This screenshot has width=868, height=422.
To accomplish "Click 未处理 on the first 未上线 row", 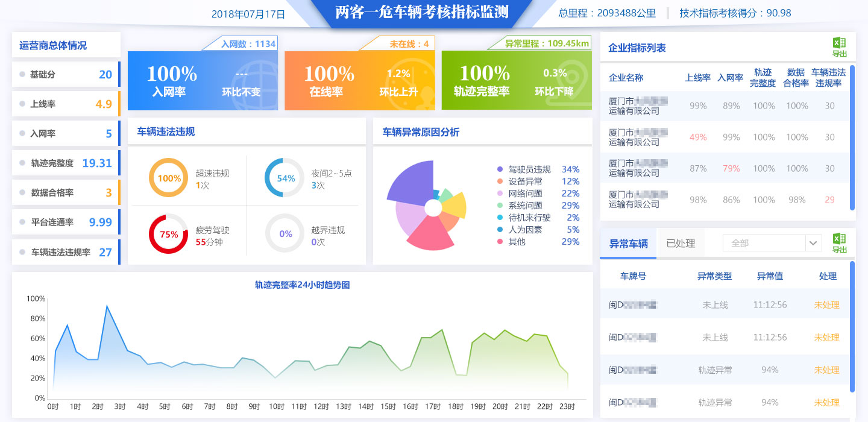I will 826,304.
